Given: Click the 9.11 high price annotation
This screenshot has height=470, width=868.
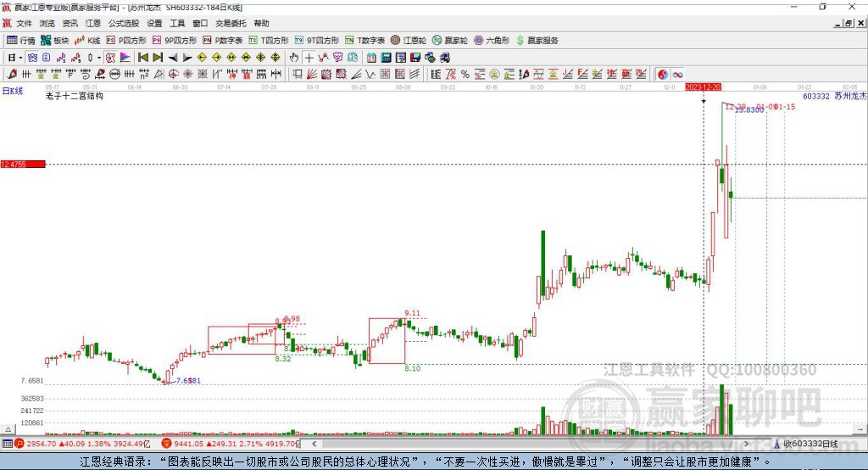Looking at the screenshot, I should pos(412,313).
